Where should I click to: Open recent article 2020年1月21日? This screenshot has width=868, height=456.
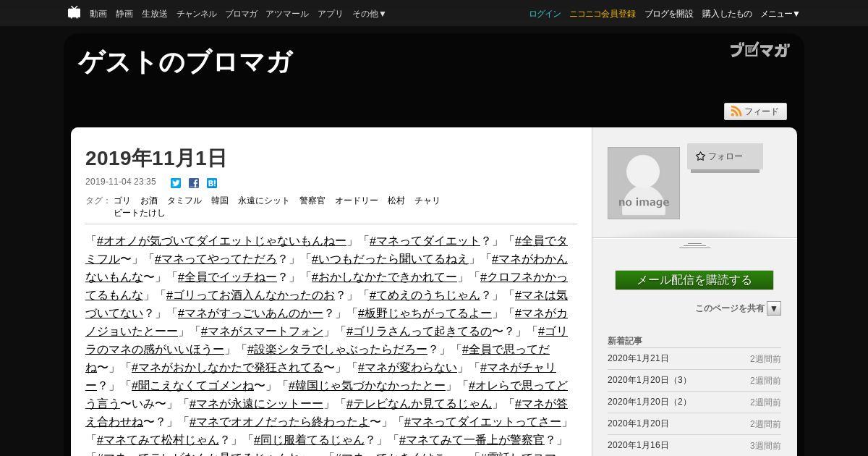tap(639, 358)
